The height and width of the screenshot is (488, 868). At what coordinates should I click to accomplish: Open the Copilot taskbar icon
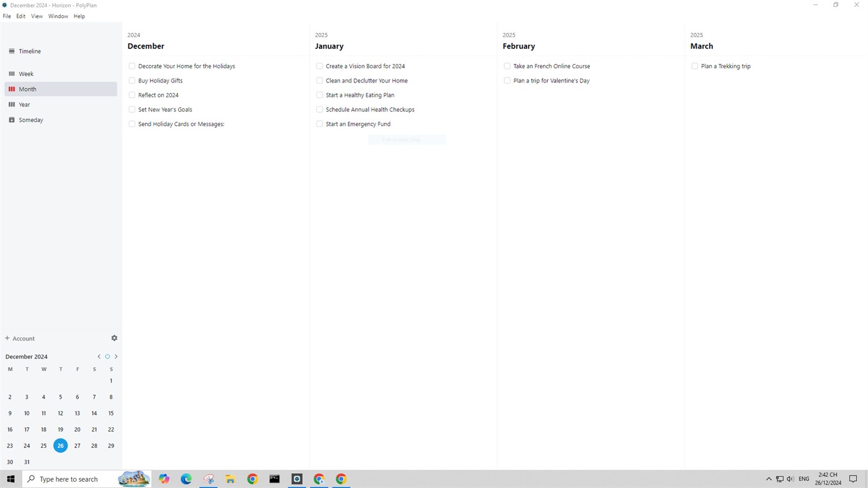click(164, 479)
